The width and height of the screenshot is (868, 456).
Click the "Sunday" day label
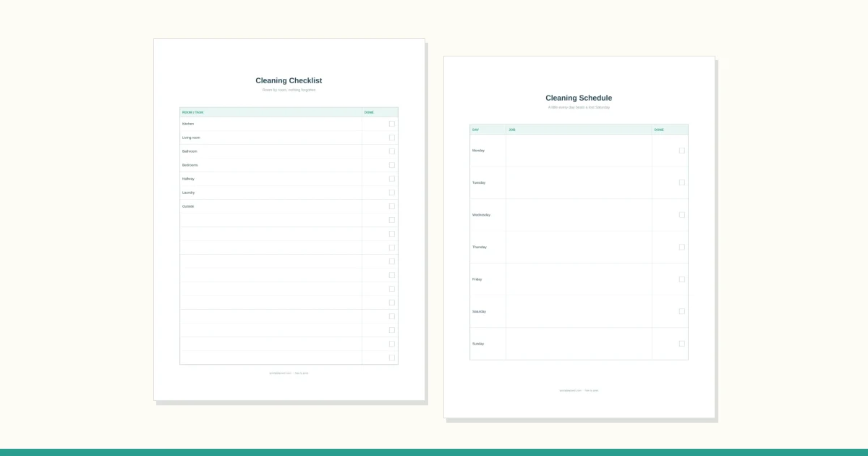(x=478, y=344)
